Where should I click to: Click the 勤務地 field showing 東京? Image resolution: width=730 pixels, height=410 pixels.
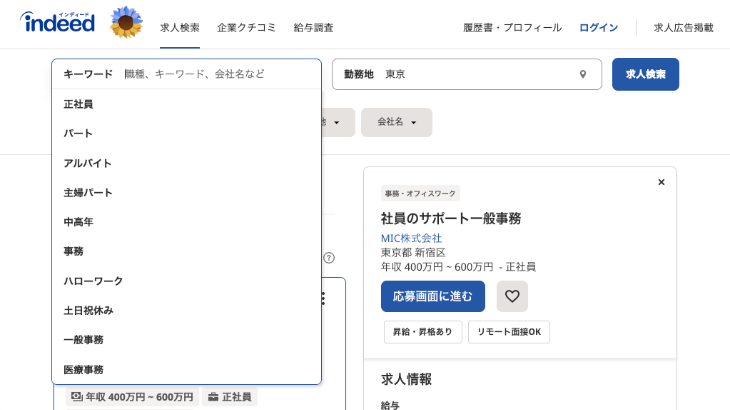coord(466,74)
